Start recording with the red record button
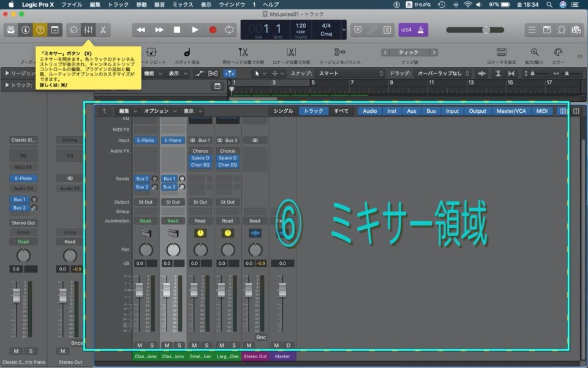 (213, 29)
